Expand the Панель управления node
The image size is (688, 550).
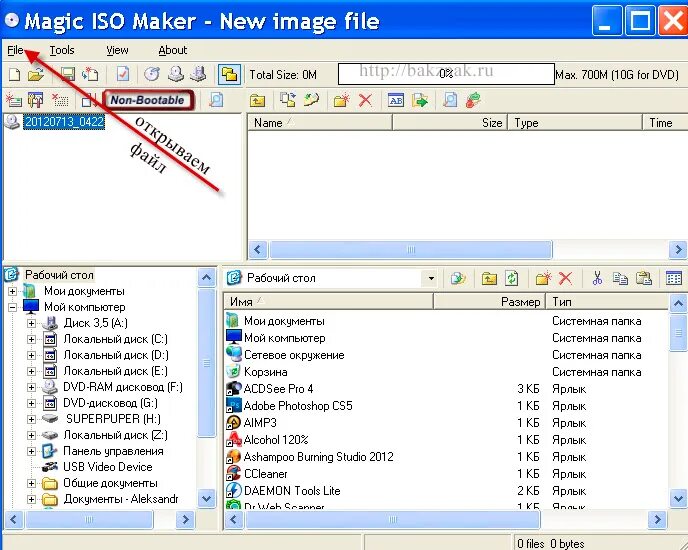coord(31,451)
